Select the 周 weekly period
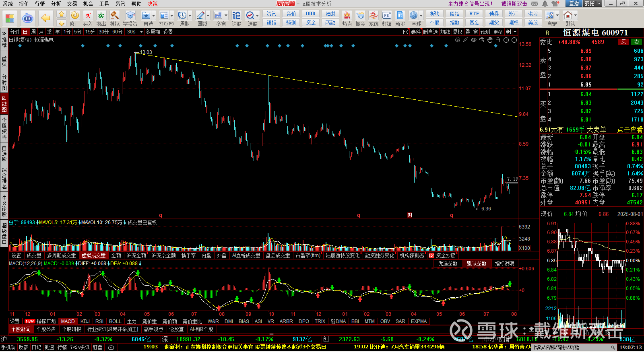The width and height of the screenshot is (644, 352). click(x=33, y=32)
